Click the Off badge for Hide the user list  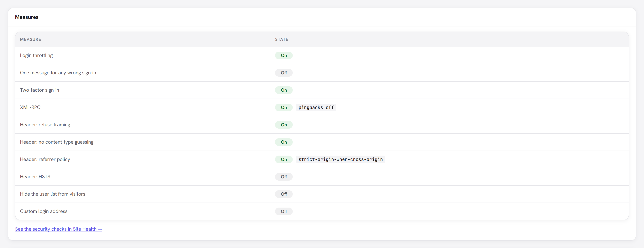284,194
